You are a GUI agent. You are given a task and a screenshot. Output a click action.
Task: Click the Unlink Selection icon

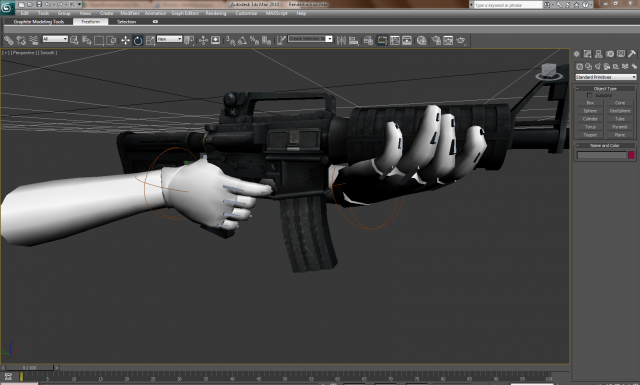click(21, 40)
